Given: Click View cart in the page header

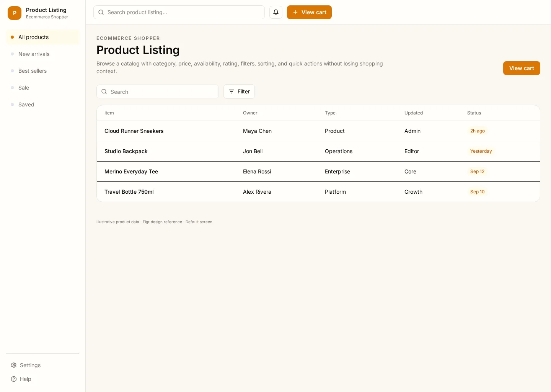Looking at the screenshot, I should [x=522, y=68].
